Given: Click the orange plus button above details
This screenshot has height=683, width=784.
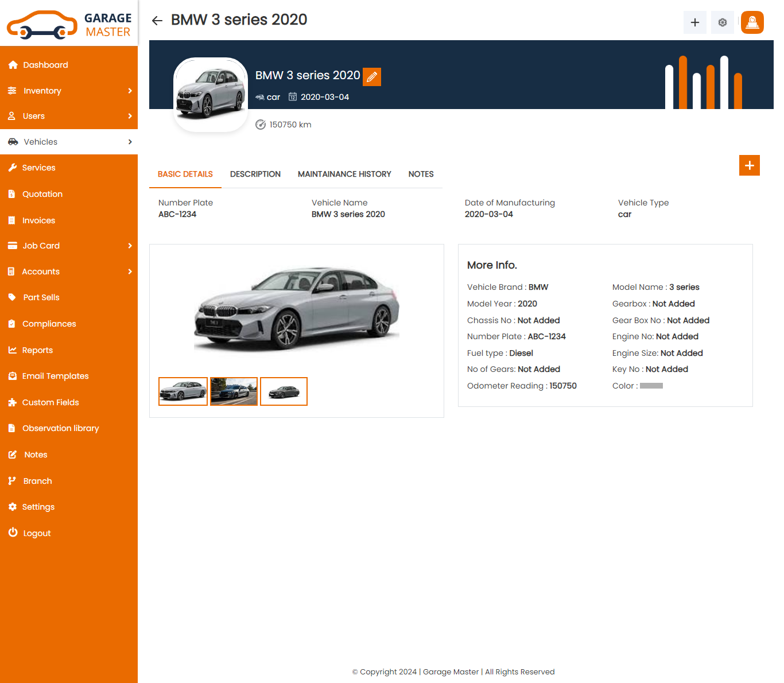Looking at the screenshot, I should click(x=749, y=165).
